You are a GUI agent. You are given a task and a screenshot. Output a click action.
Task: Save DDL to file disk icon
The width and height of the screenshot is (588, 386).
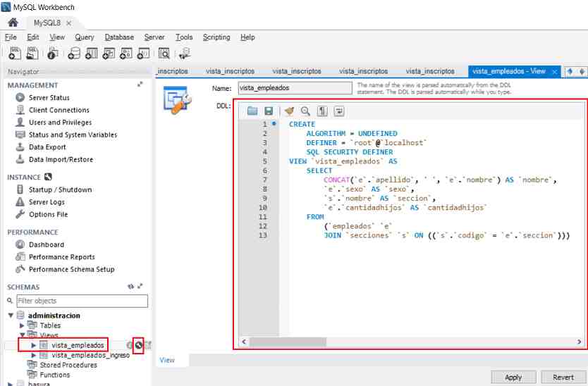(269, 111)
